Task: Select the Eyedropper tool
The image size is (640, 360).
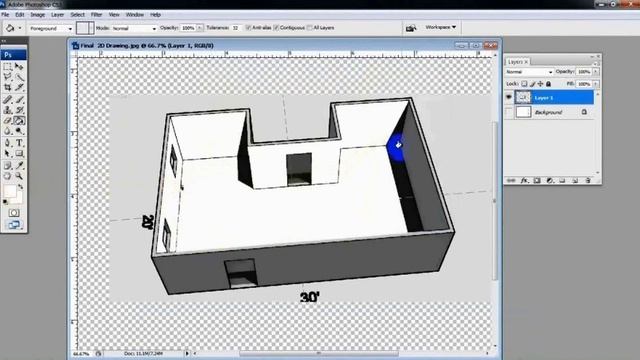Action: pos(19,165)
